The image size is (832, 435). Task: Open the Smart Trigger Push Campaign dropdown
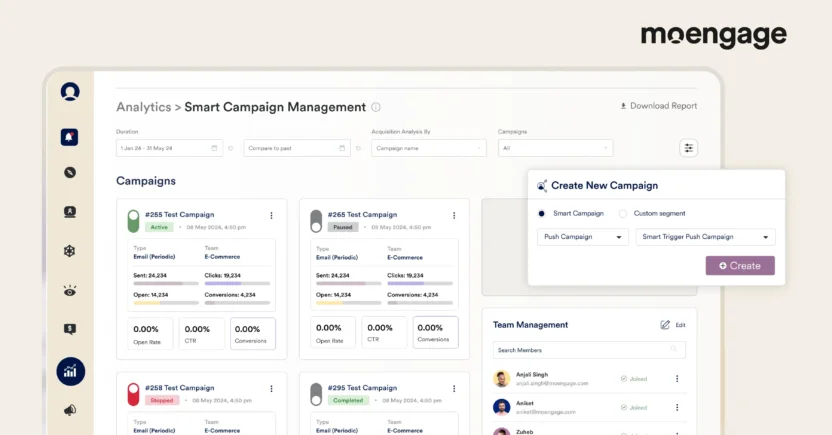[705, 237]
